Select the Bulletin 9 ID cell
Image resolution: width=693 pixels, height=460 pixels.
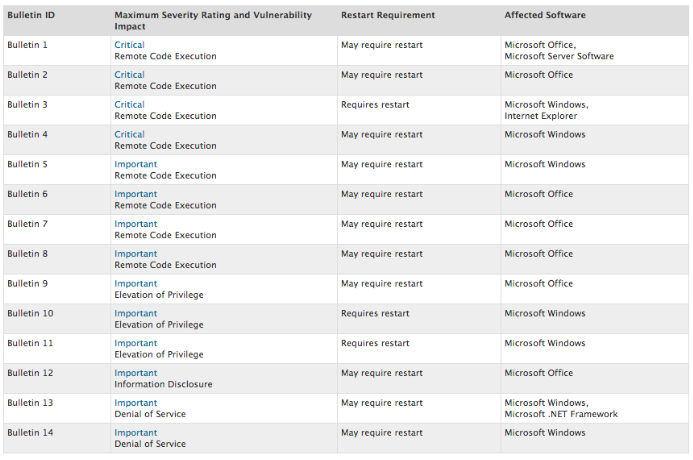(57, 289)
